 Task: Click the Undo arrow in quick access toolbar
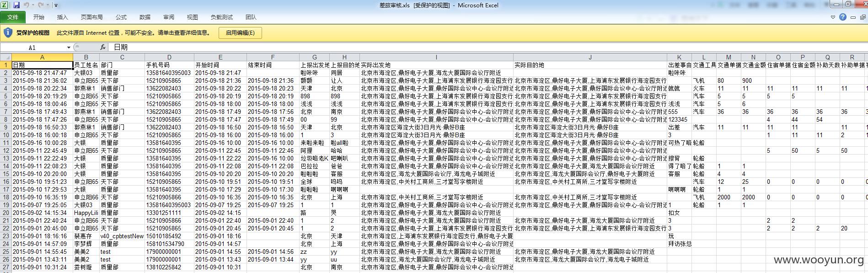[x=26, y=5]
